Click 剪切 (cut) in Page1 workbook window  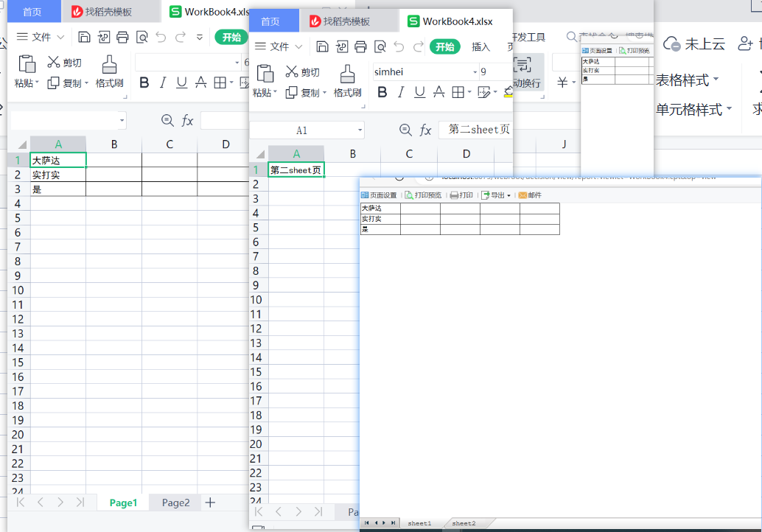pos(64,62)
